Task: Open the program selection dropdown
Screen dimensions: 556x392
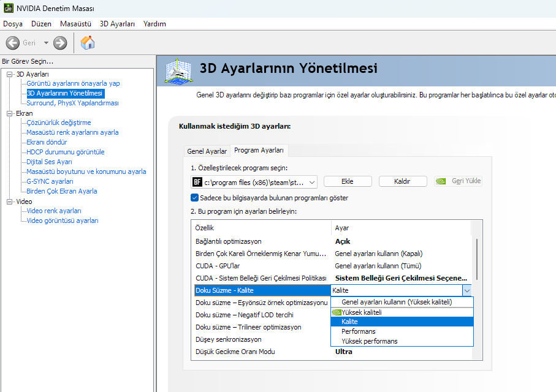Action: point(254,182)
